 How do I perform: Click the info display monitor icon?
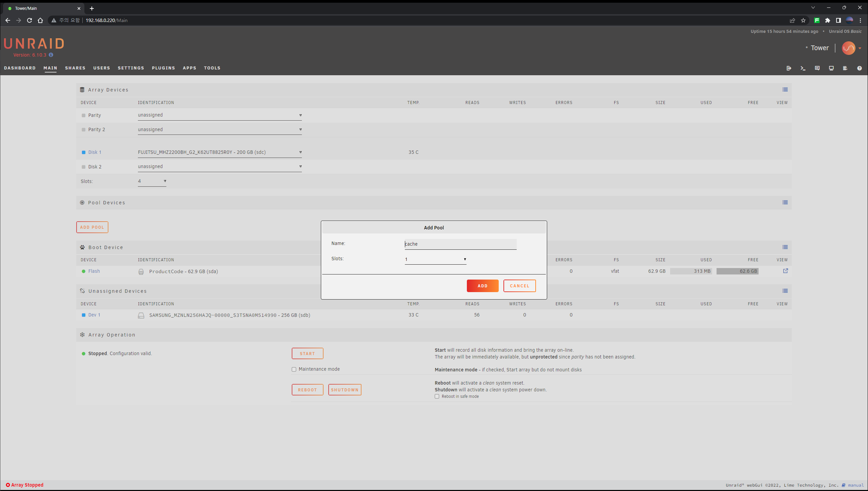pyautogui.click(x=831, y=68)
